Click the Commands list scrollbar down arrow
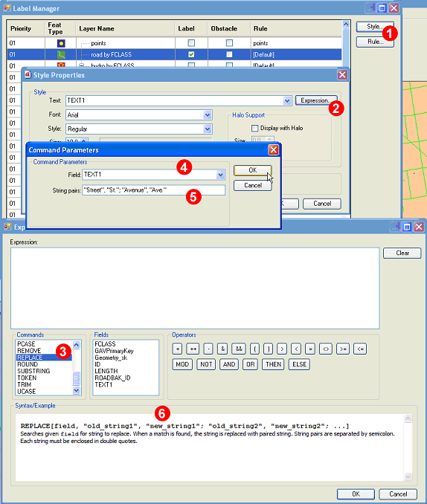 (77, 390)
